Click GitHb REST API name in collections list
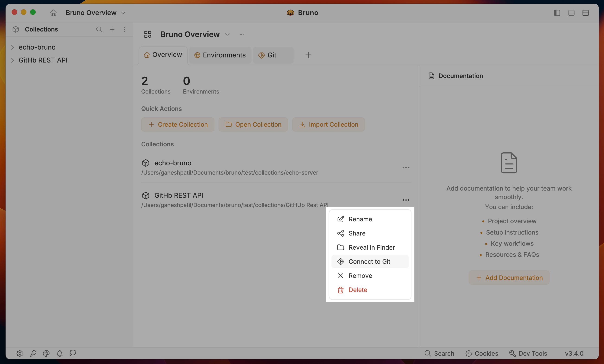The height and width of the screenshot is (364, 604). (x=179, y=195)
